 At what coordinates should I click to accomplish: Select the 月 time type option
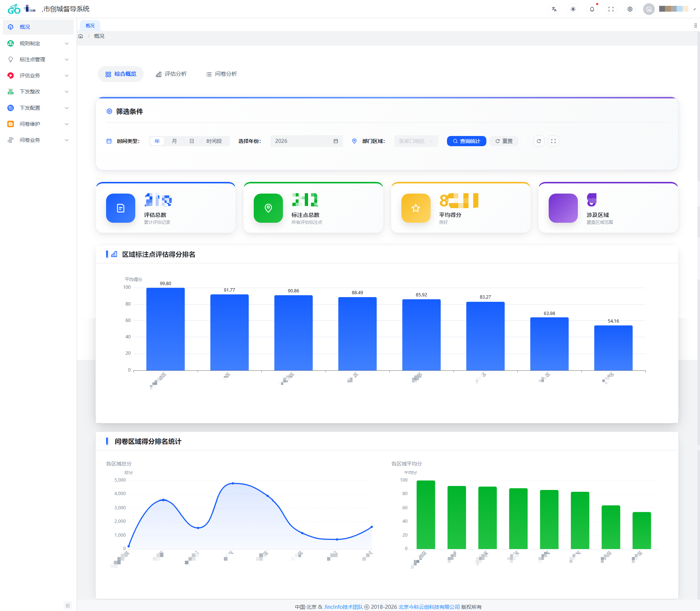click(174, 141)
